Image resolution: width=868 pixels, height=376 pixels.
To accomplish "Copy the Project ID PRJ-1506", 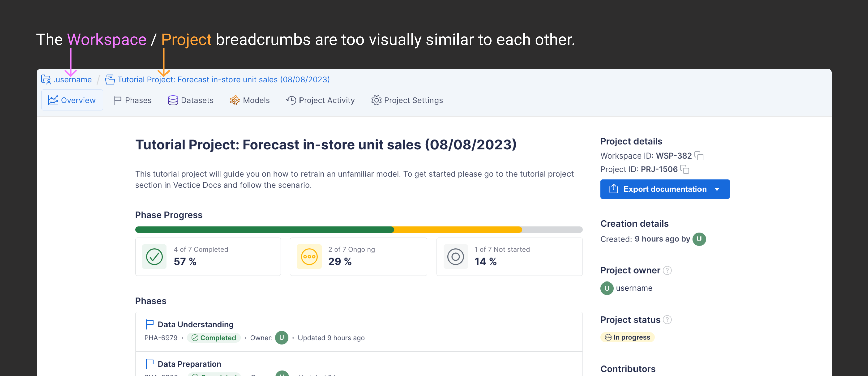I will coord(685,169).
